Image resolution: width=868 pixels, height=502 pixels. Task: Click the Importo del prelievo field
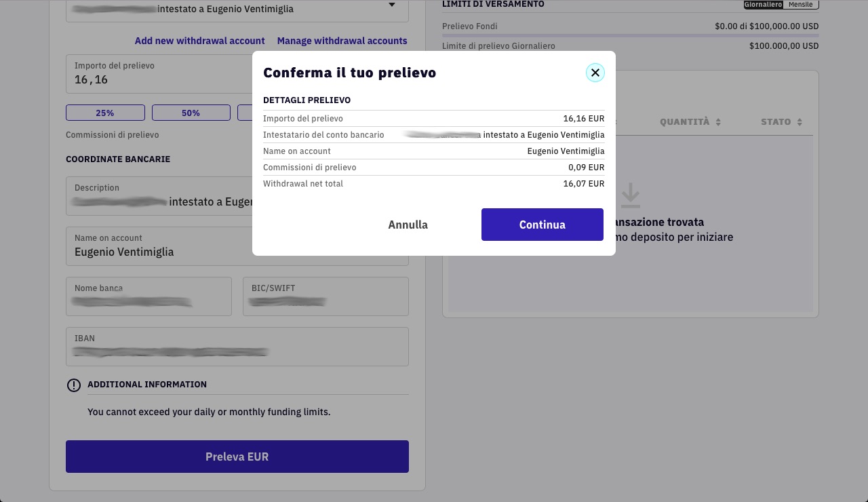[159, 74]
